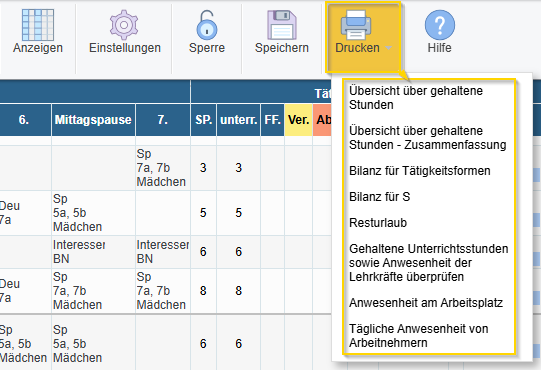Click the Drucken printer icon
Viewport: 541px width, 370px height.
pyautogui.click(x=356, y=25)
